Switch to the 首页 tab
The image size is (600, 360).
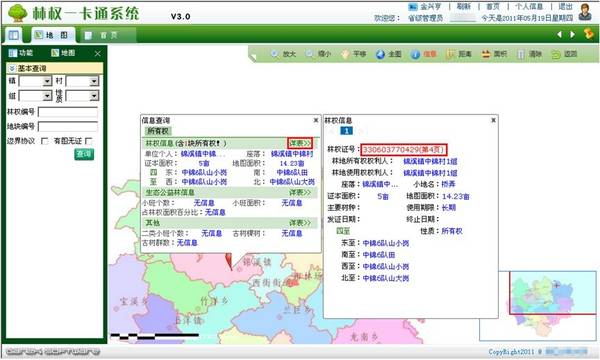point(106,36)
